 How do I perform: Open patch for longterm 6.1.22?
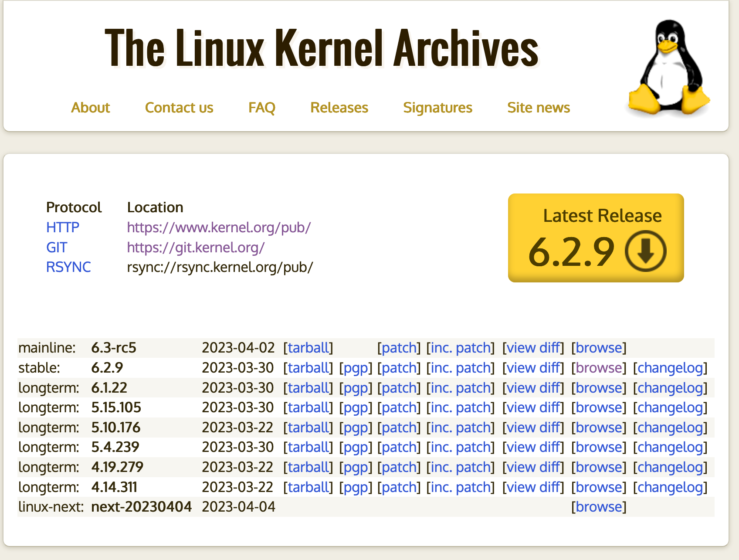tap(399, 388)
